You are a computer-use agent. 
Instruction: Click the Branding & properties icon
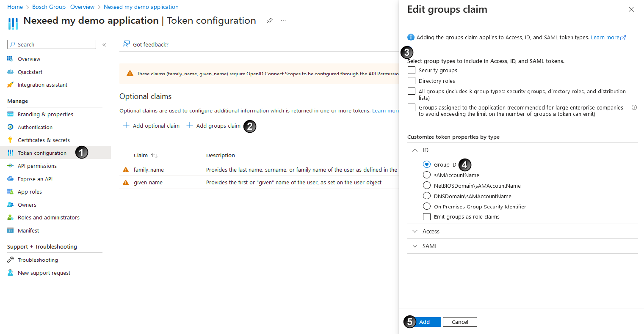(10, 114)
